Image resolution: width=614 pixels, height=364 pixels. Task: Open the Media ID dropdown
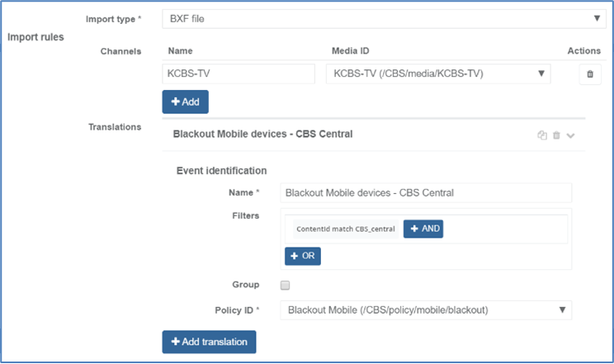438,74
